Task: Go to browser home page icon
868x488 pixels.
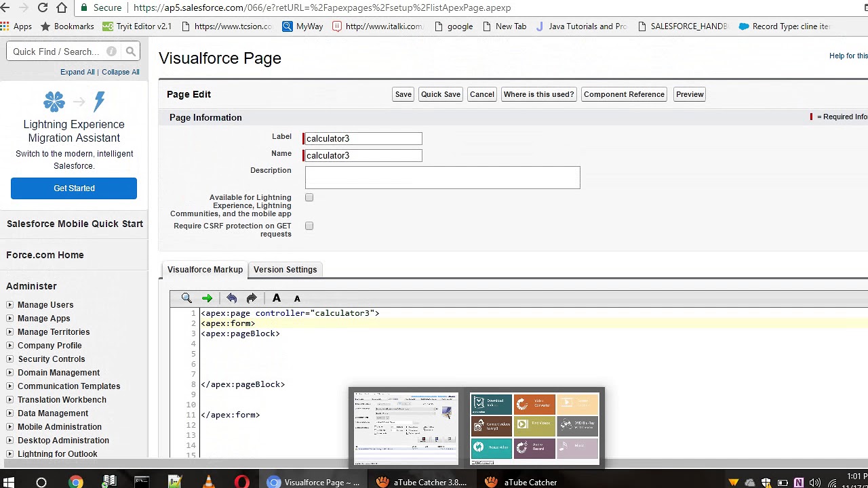Action: pyautogui.click(x=62, y=7)
